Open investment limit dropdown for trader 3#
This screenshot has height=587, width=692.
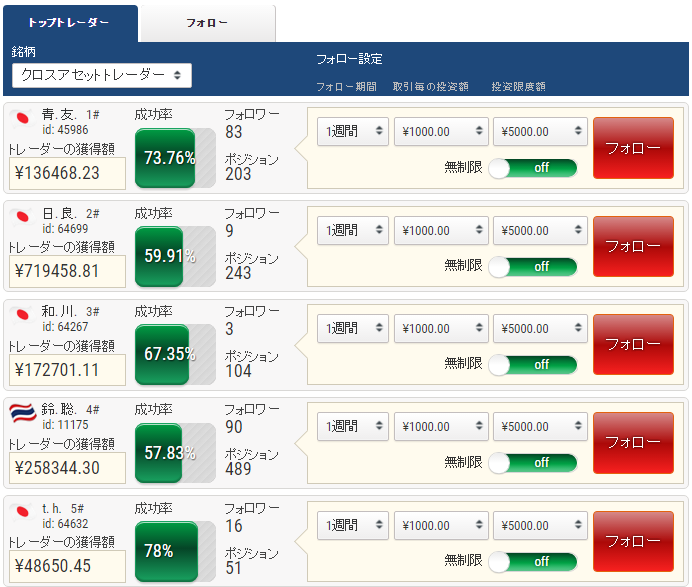(x=540, y=328)
